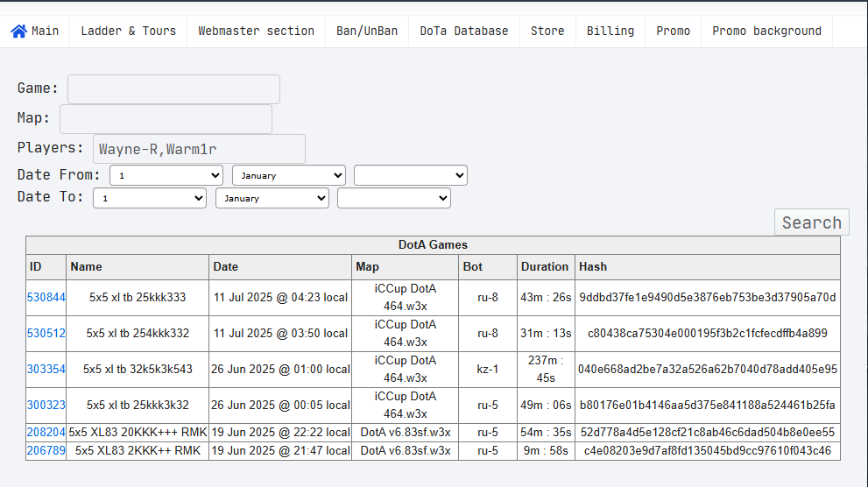The image size is (868, 487).
Task: Click date 26 Jun 2025 @ 01:00 local
Action: click(x=280, y=369)
